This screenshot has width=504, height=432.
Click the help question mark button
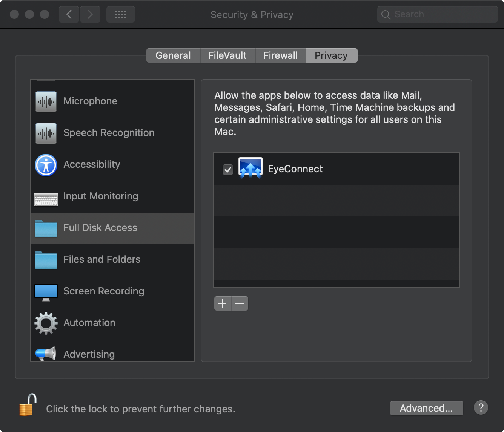coord(481,407)
